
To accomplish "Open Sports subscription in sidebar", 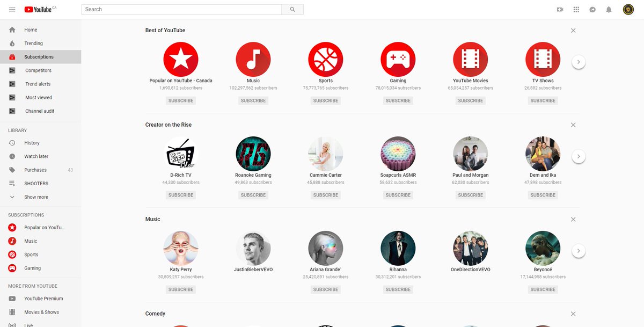I will point(41,255).
